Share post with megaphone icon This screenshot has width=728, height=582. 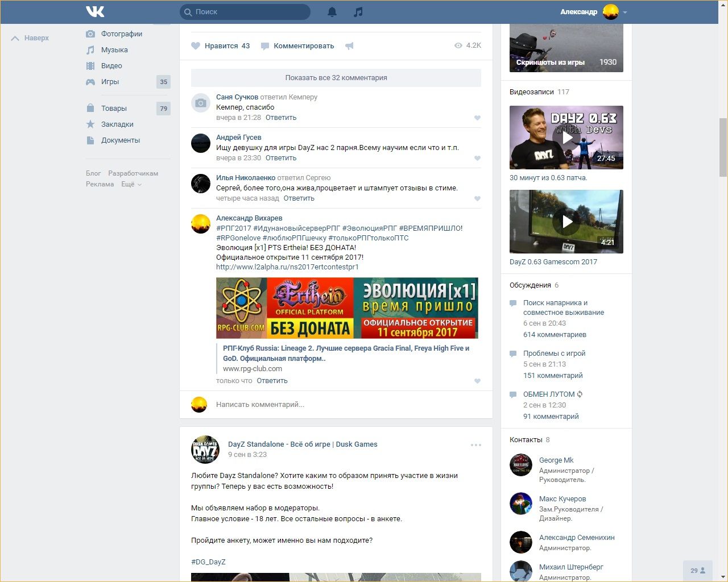(349, 46)
